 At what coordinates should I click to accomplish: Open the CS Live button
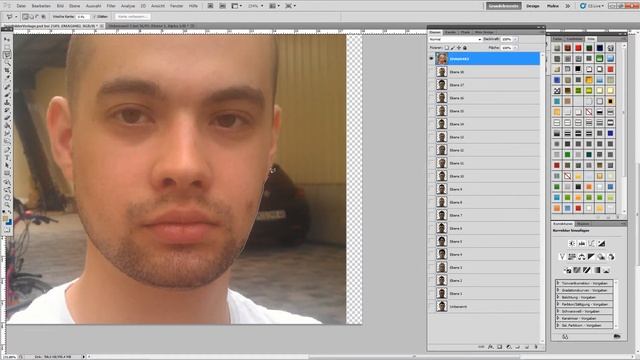591,6
